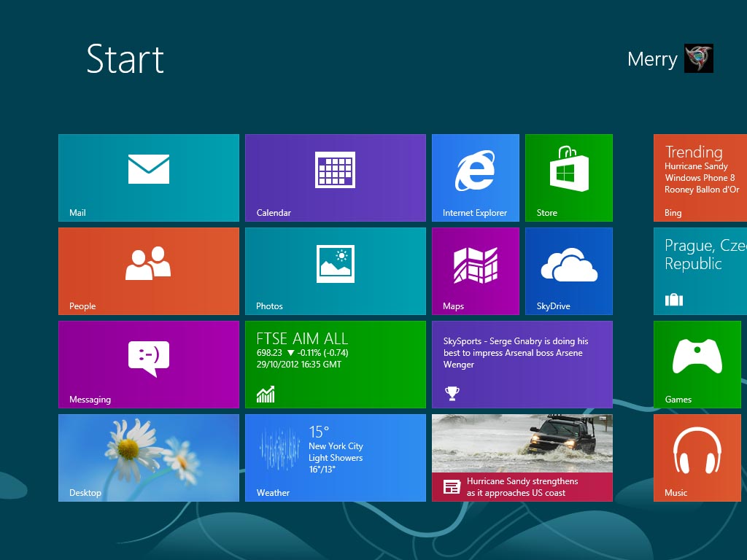The image size is (747, 560).
Task: Open SkyDrive
Action: coord(568,271)
